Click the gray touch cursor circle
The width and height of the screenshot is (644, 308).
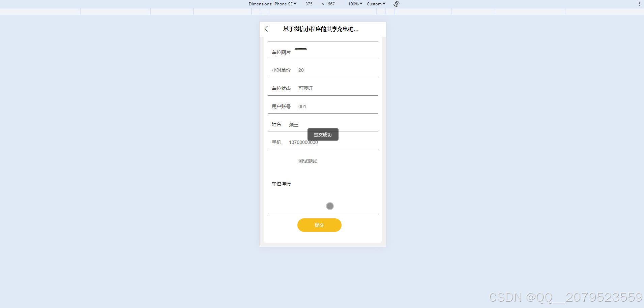(330, 206)
